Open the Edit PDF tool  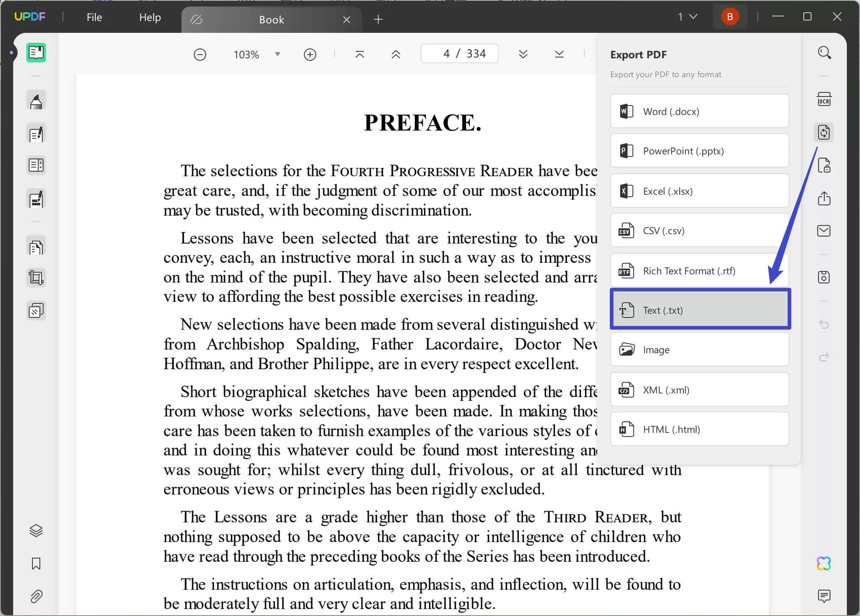[36, 133]
